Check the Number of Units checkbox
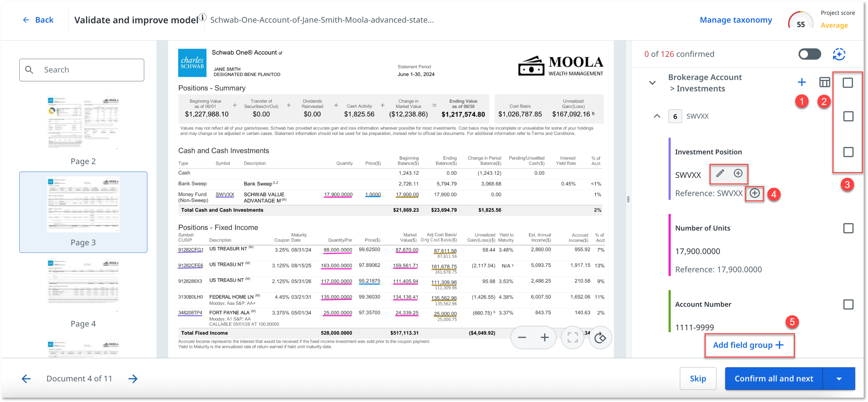The height and width of the screenshot is (402, 868). [848, 229]
